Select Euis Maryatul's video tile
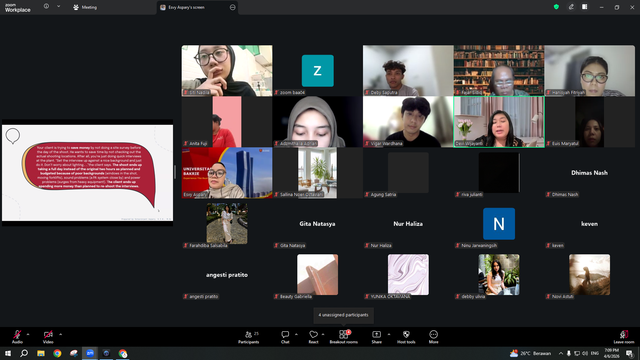Viewport: 640px width, 360px height. tap(589, 122)
